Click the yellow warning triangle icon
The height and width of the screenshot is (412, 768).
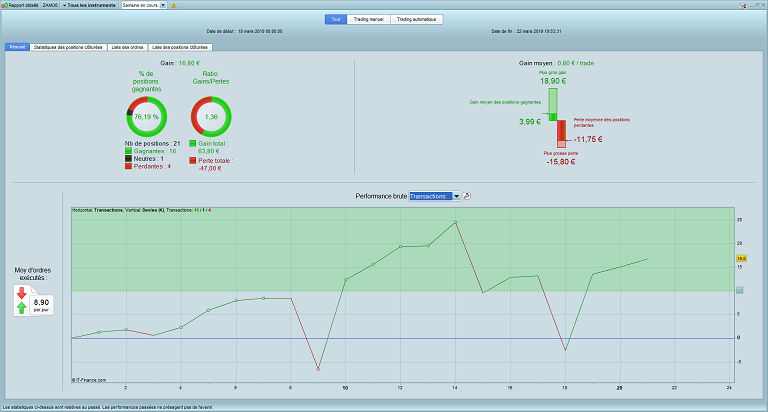[174, 5]
